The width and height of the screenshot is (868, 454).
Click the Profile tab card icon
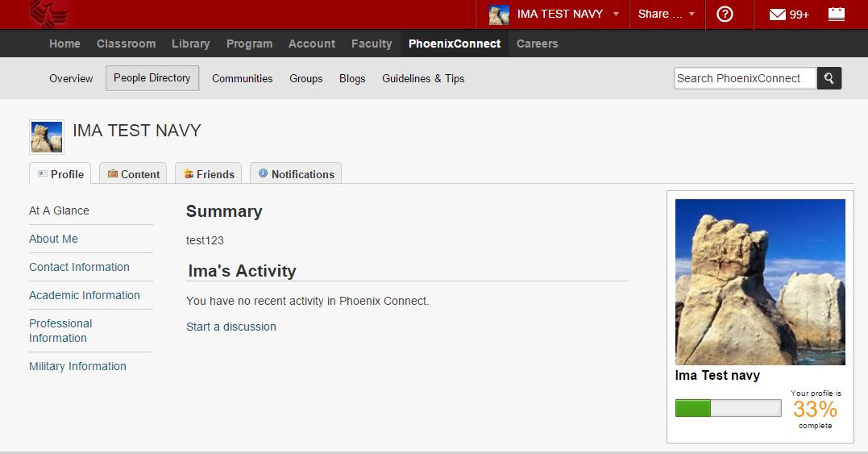(42, 174)
